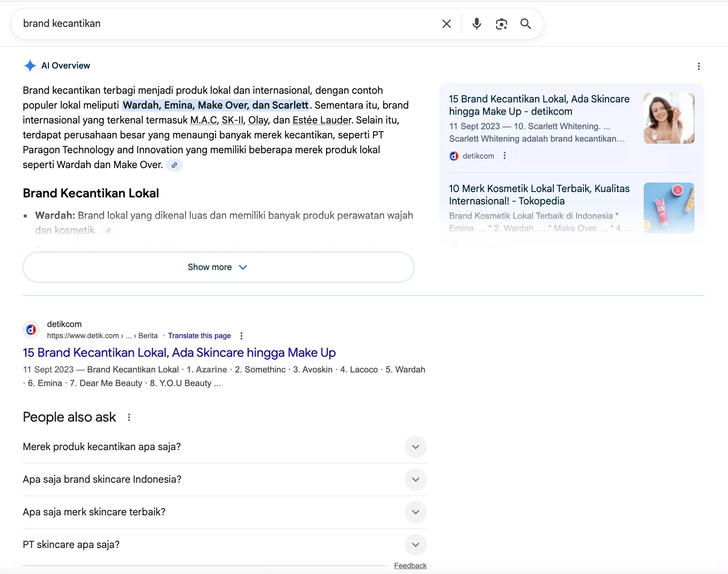The image size is (728, 574).
Task: Click the woman portrait thumbnail on detikcom card
Action: [669, 118]
